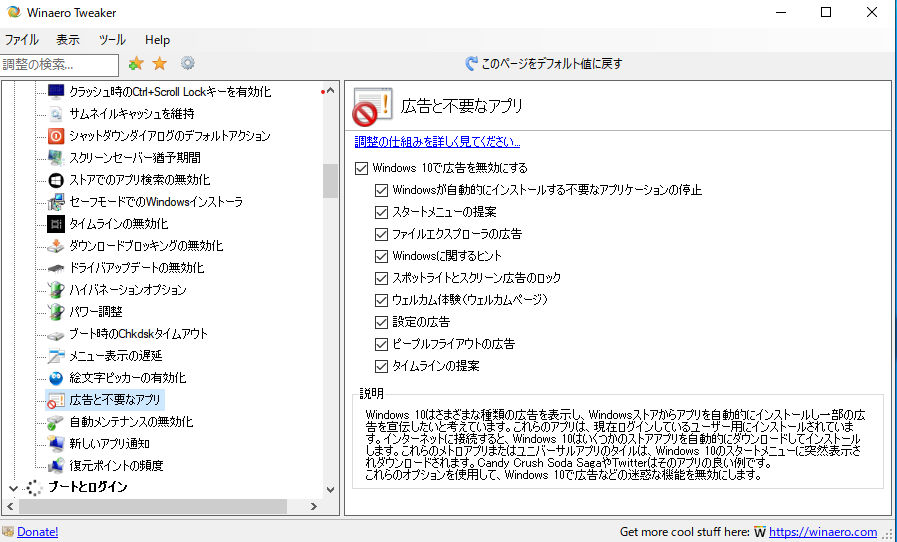
Task: Click icon beside スクリーンセーバー猶予期間
Action: pyautogui.click(x=55, y=157)
